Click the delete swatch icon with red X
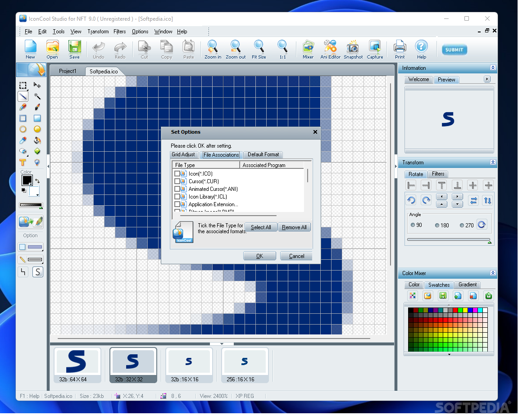518x420 pixels. [x=473, y=295]
